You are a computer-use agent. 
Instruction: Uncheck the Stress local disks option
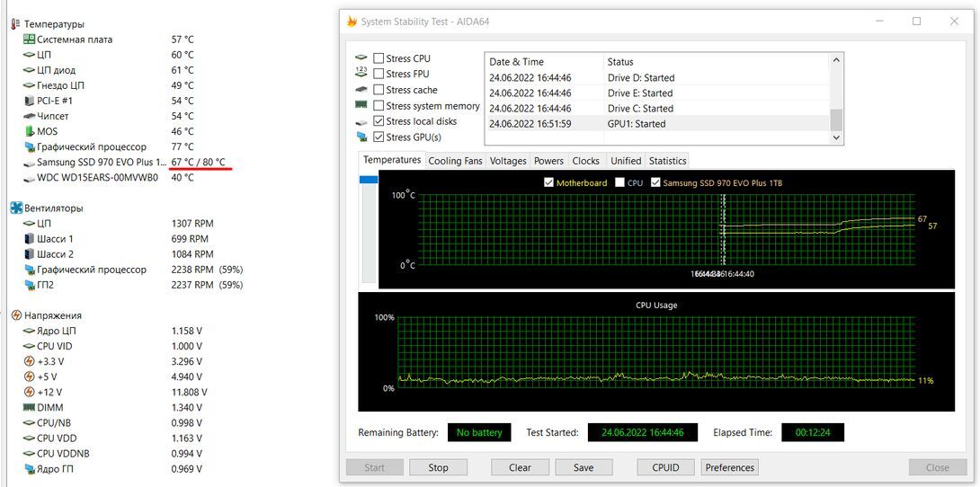(379, 121)
